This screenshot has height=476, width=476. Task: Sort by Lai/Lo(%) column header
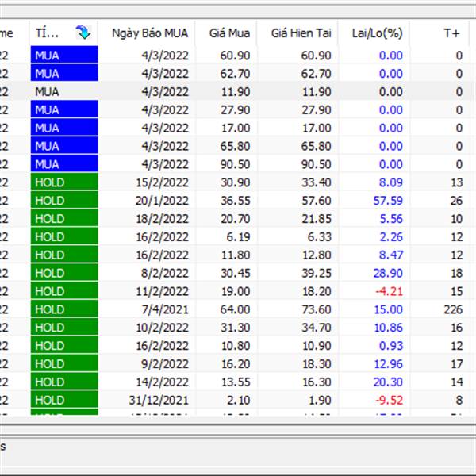click(x=378, y=33)
